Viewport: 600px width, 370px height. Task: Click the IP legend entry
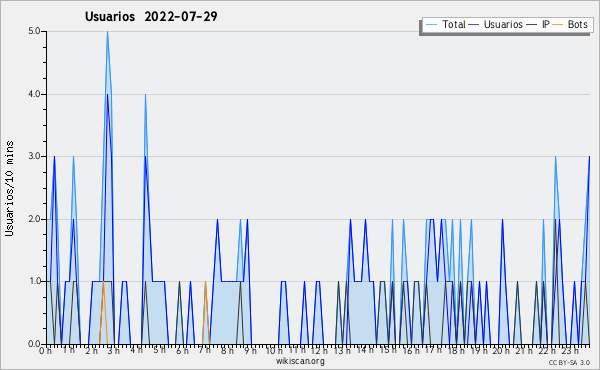tap(538, 24)
